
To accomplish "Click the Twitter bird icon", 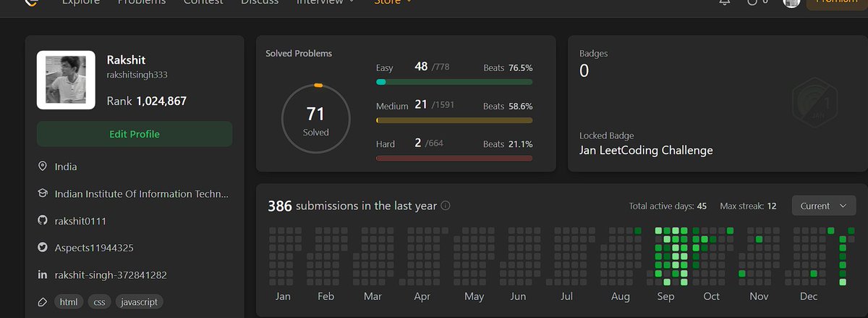I will (42, 248).
